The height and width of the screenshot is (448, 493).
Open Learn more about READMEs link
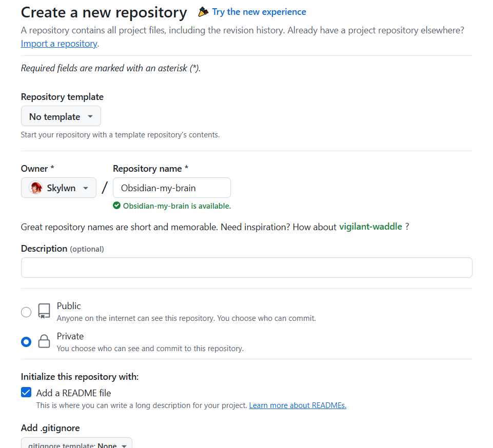(298, 405)
